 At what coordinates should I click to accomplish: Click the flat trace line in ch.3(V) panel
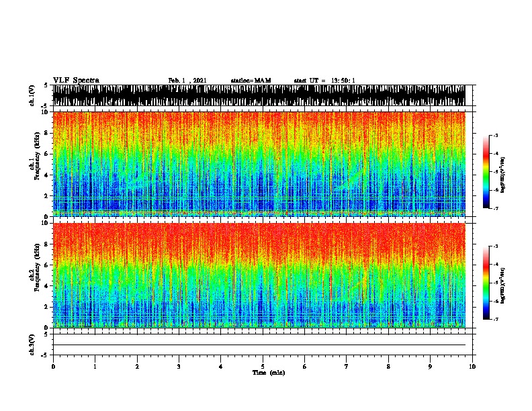pos(259,345)
